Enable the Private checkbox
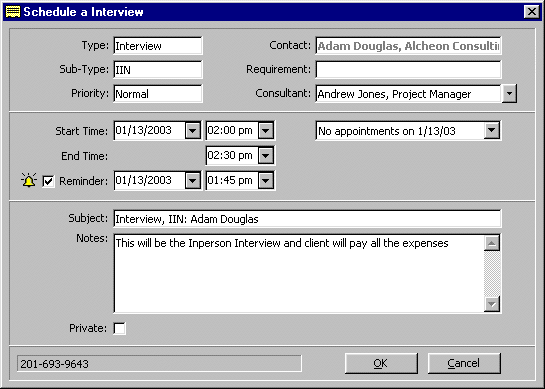Viewport: 545px width, 389px height. click(x=120, y=328)
